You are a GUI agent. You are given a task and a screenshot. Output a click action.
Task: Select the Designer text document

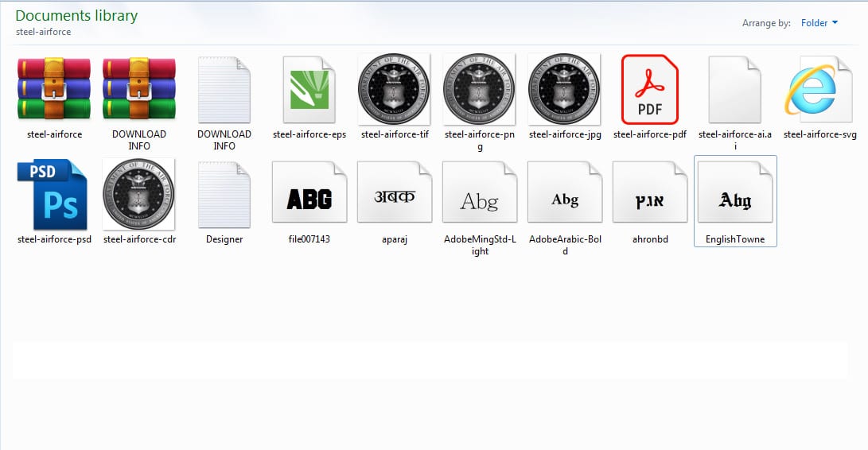click(224, 194)
